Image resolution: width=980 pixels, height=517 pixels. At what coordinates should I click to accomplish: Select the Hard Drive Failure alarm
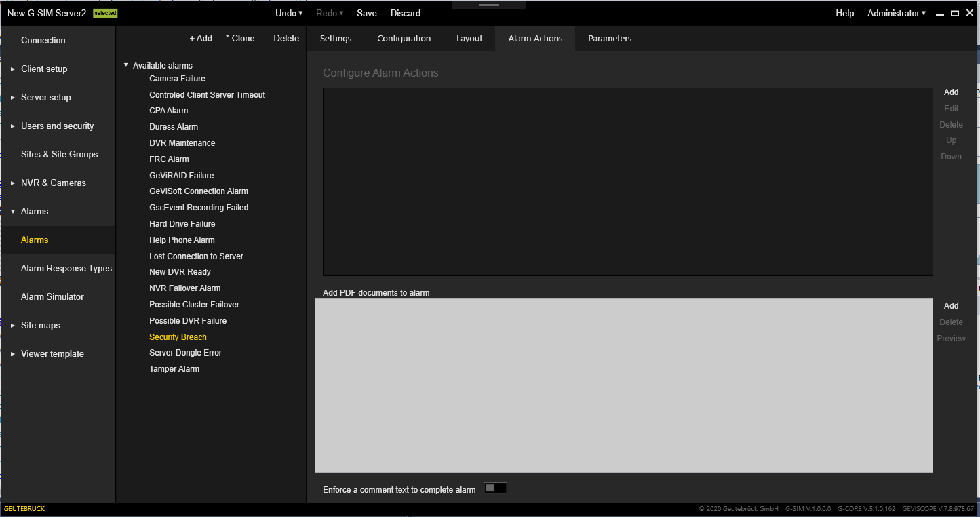tap(182, 224)
